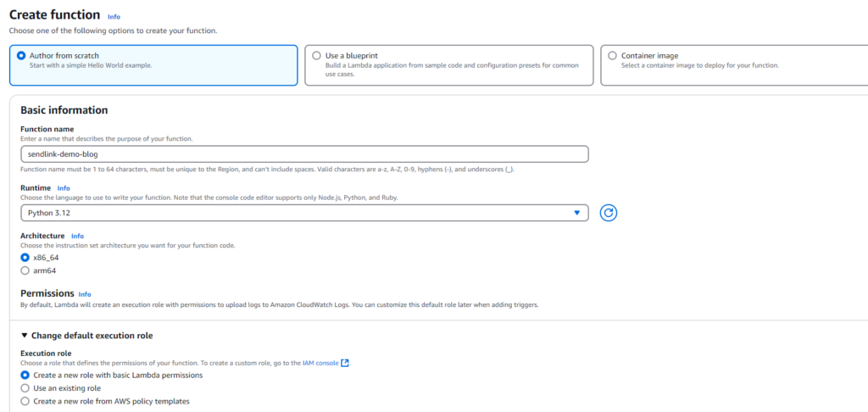Click the IAM console external link icon
The image size is (868, 412).
coord(346,363)
